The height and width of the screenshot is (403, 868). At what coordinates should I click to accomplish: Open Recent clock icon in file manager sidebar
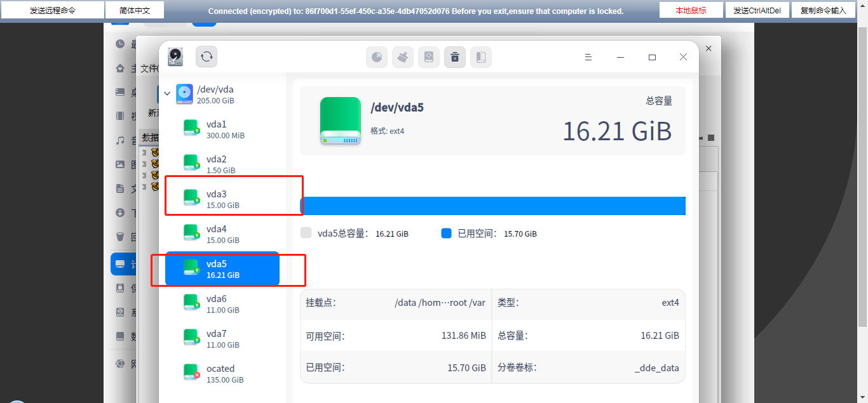click(120, 44)
